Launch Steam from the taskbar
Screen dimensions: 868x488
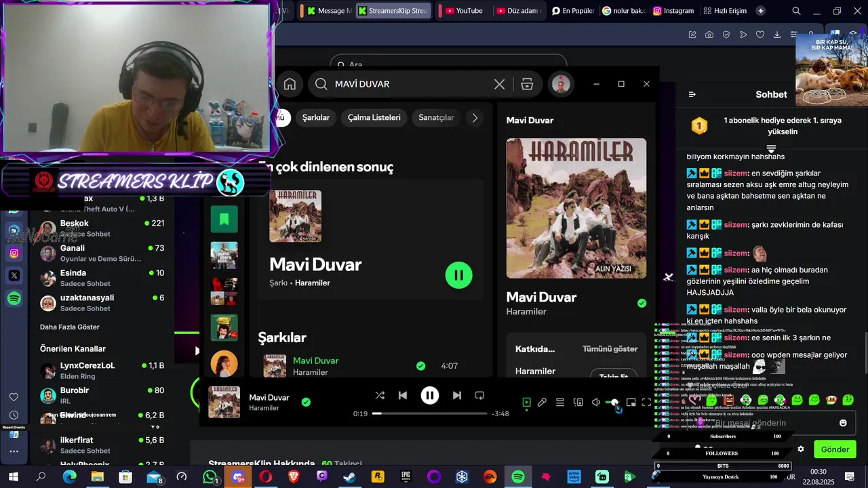coord(350,477)
